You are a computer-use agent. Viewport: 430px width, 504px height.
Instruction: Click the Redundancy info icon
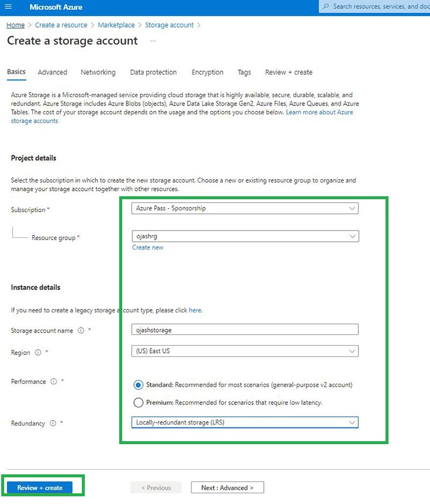[53, 423]
